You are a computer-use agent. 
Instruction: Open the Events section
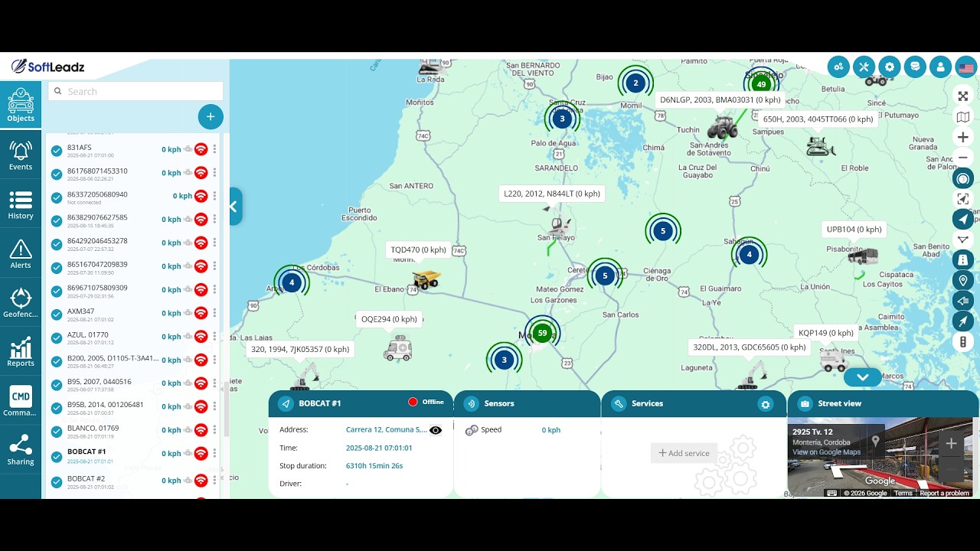21,155
